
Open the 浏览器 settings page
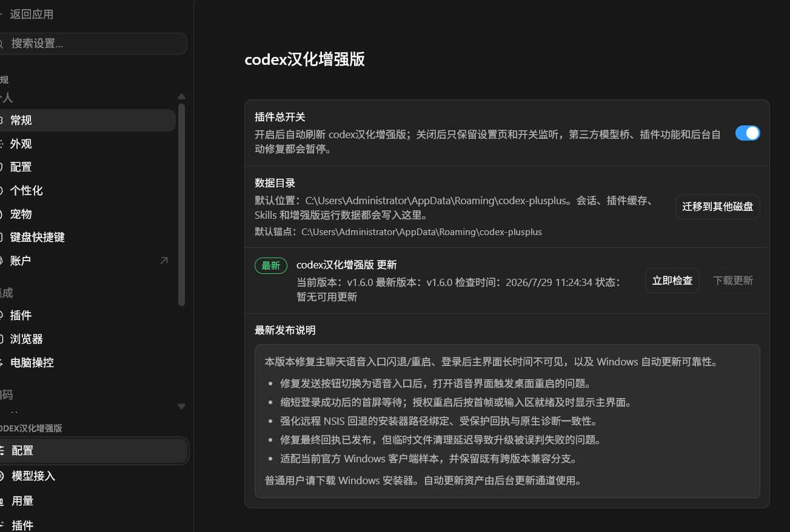tap(86, 339)
